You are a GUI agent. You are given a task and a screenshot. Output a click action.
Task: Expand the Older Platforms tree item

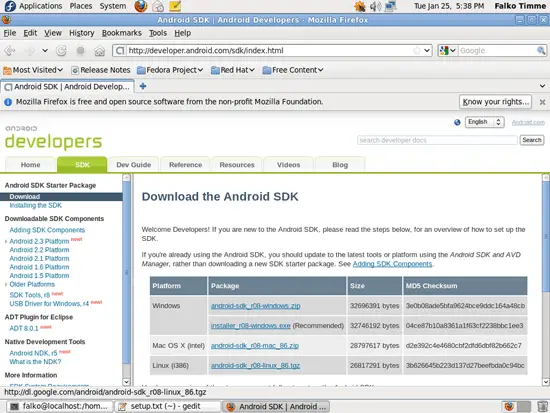6,285
